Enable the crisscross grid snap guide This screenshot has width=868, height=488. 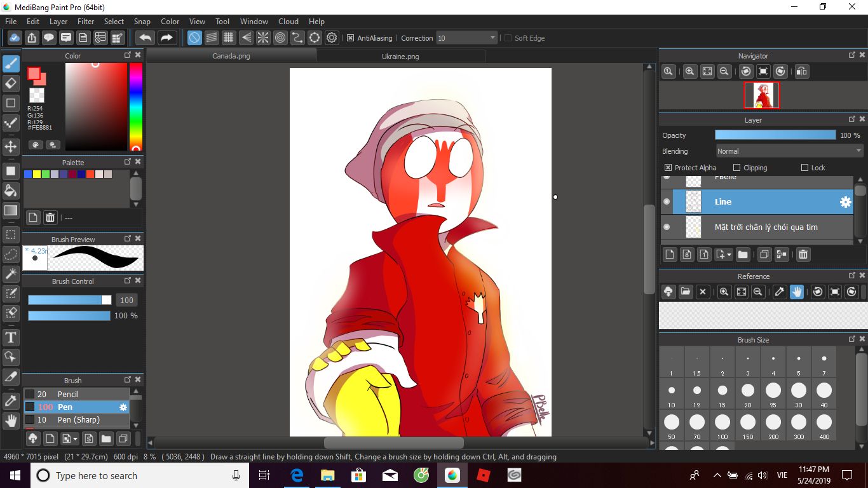click(x=229, y=38)
